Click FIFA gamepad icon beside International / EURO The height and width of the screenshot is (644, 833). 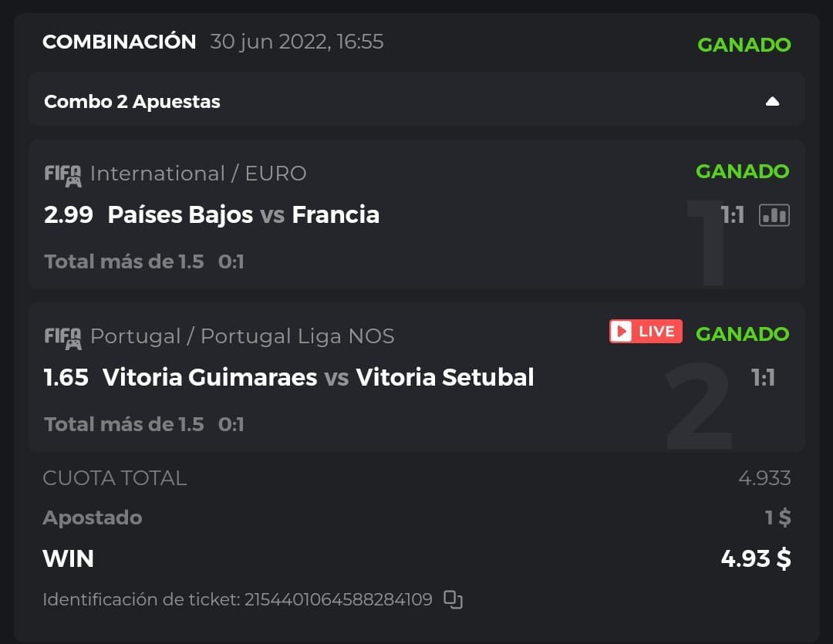coord(62,174)
